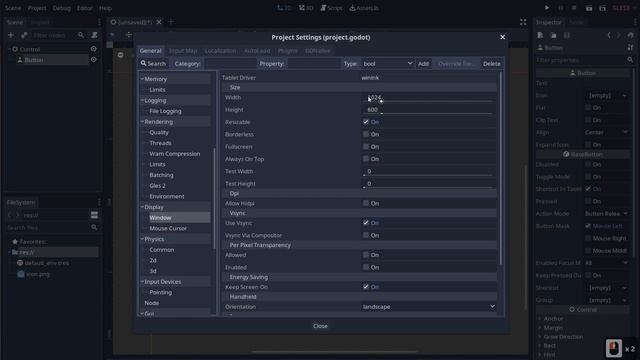This screenshot has height=360, width=640.
Task: Open the Debug menu
Action: [62, 8]
